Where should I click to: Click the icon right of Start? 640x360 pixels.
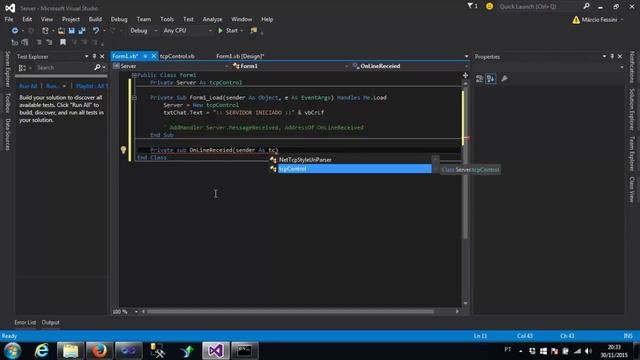pyautogui.click(x=254, y=31)
